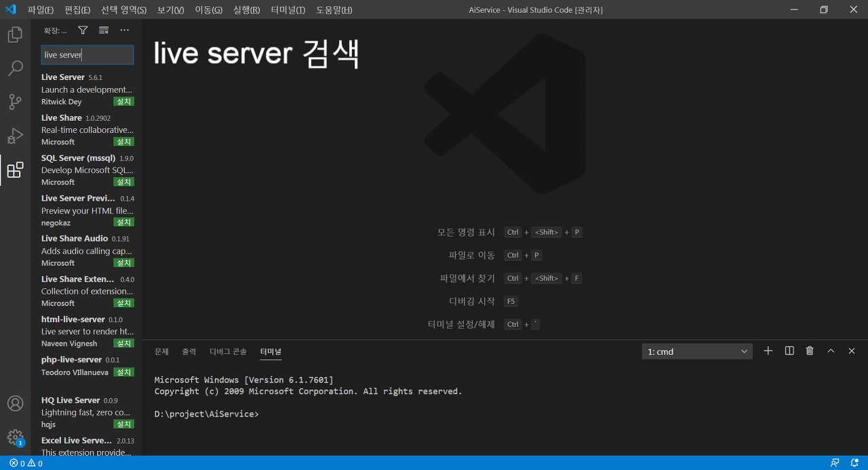Click the extensions search box
Viewport: 868px width, 470px height.
tap(87, 55)
